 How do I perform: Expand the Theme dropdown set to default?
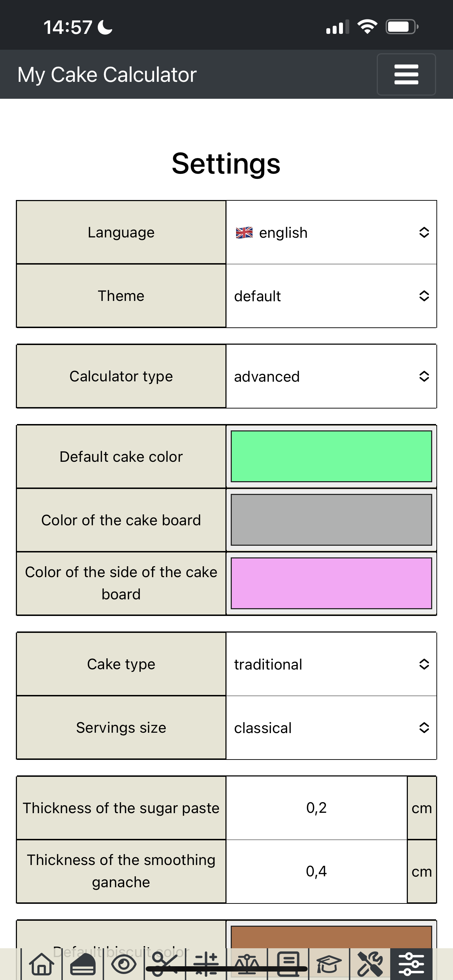(331, 296)
